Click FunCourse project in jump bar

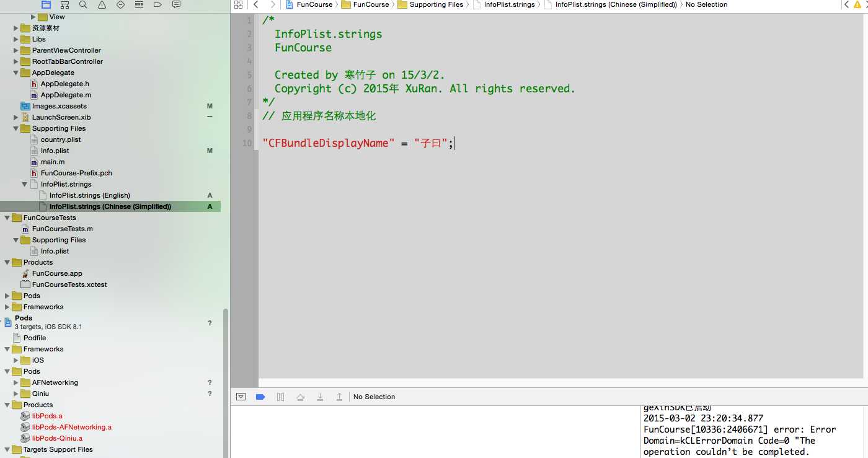[309, 4]
